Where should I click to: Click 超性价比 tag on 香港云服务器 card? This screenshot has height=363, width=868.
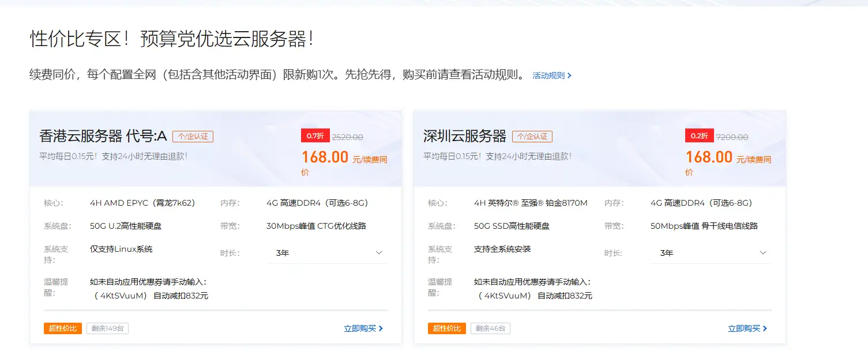(x=63, y=328)
